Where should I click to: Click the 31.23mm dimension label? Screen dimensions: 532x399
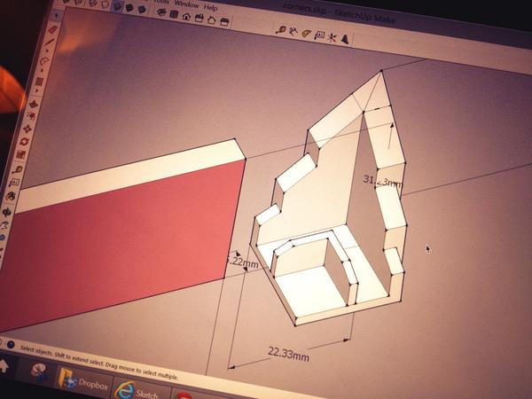(x=382, y=181)
